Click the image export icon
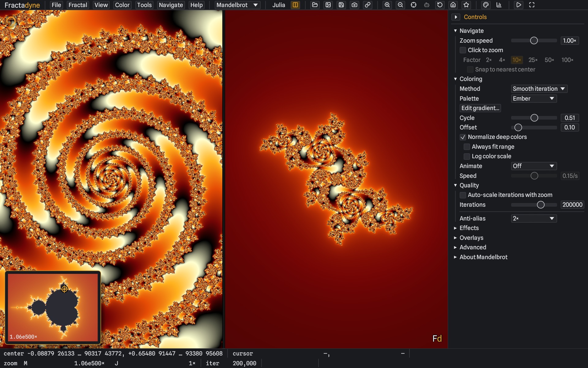This screenshot has width=588, height=368. tap(328, 5)
